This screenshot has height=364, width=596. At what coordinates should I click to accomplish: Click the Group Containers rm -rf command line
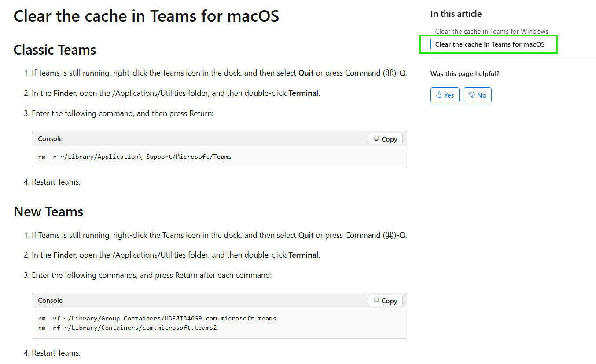[157, 318]
